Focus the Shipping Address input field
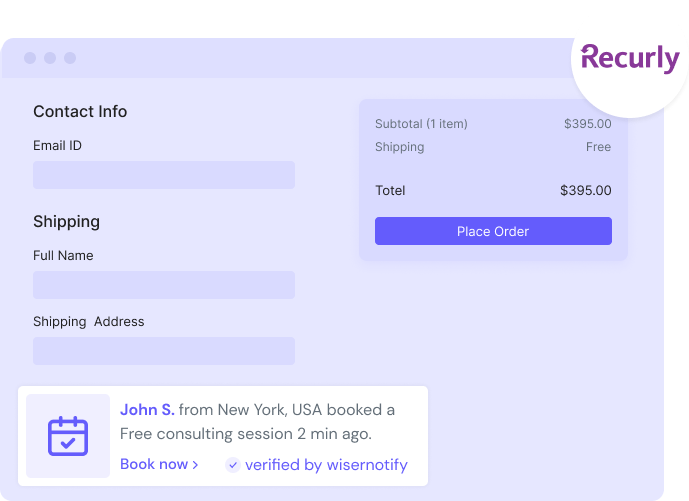This screenshot has width=689, height=501. tap(164, 351)
